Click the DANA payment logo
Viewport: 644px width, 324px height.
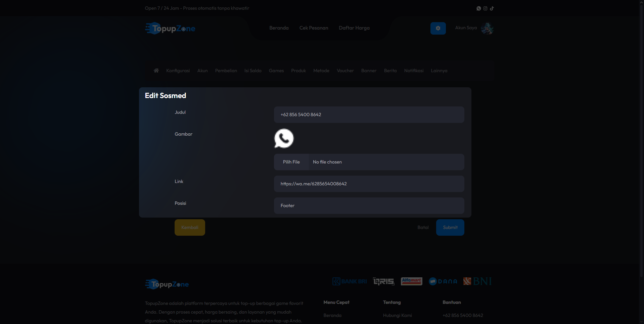(443, 281)
